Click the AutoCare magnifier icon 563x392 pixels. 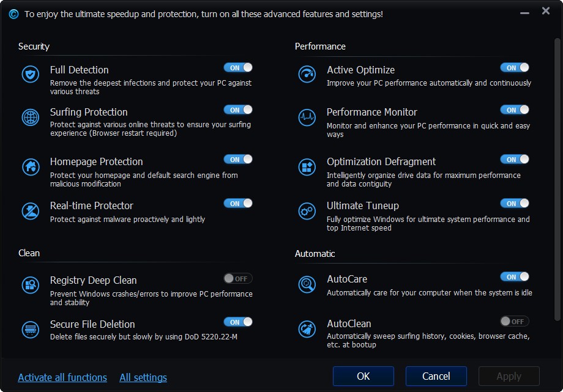[x=307, y=284]
